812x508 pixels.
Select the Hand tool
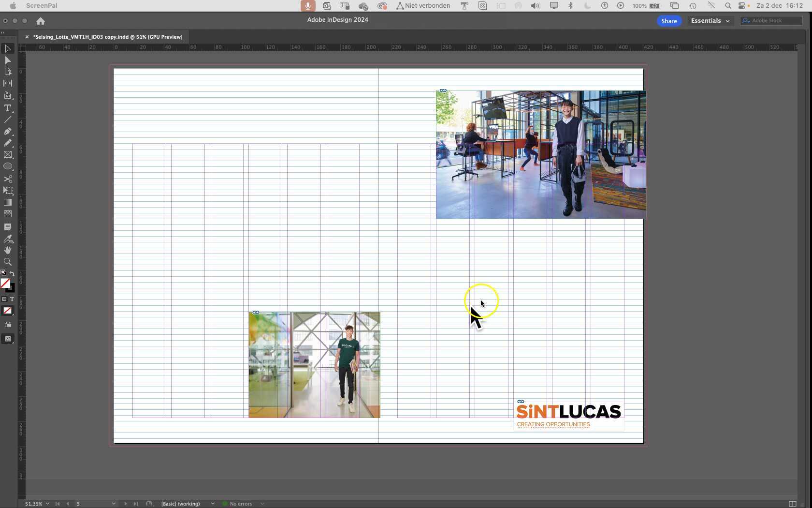coord(8,250)
